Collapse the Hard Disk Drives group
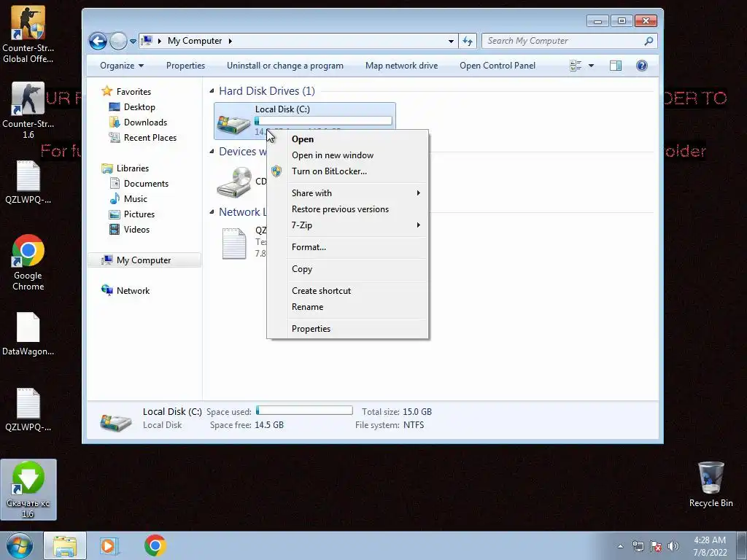 [x=212, y=90]
